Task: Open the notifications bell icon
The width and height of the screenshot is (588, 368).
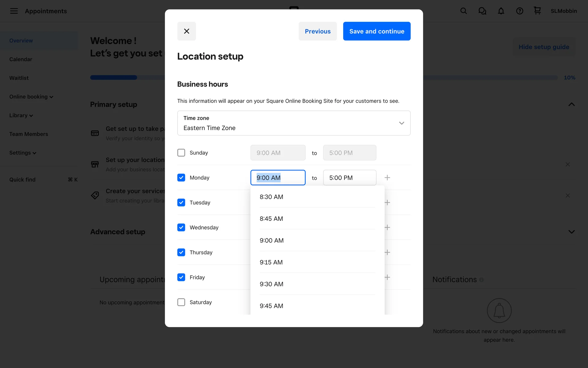Action: [x=501, y=11]
